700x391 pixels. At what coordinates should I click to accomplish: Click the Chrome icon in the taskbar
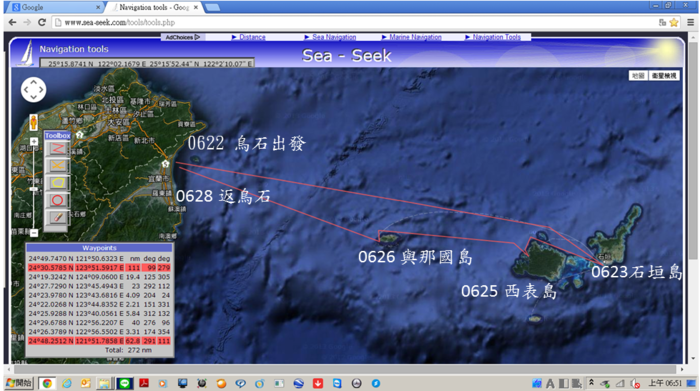coord(47,383)
